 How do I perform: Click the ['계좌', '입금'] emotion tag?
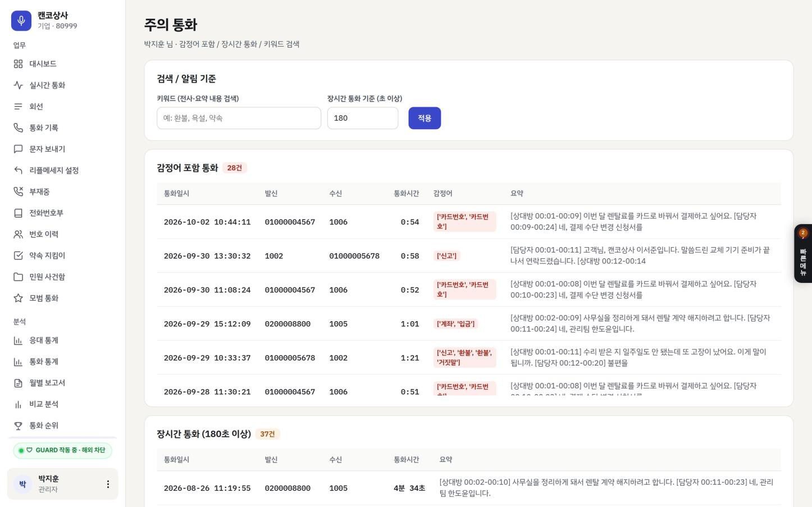point(455,324)
